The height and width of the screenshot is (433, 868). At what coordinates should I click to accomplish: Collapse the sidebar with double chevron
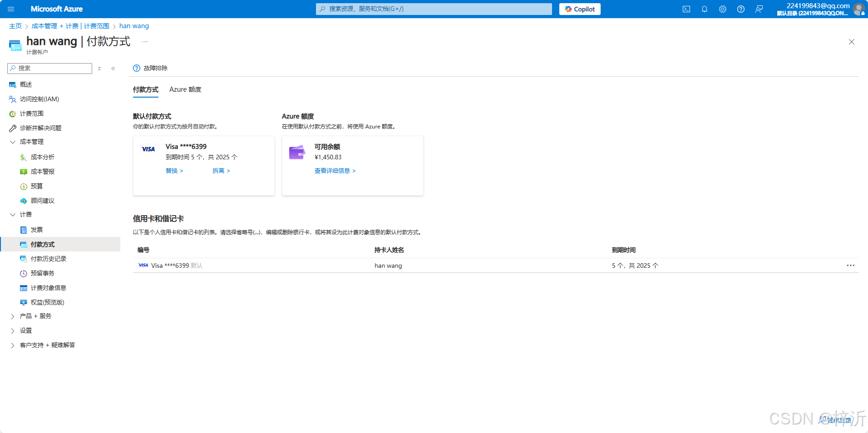click(113, 69)
